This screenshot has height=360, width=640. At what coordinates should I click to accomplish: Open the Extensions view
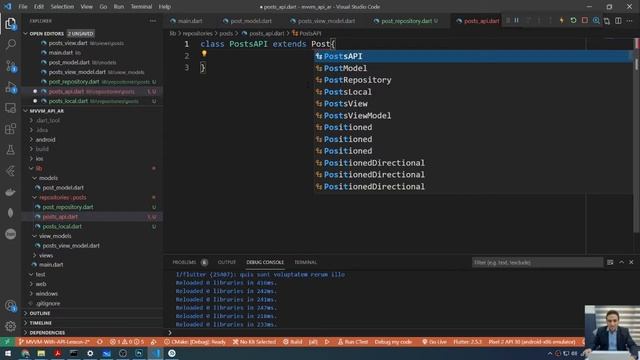[x=11, y=129]
